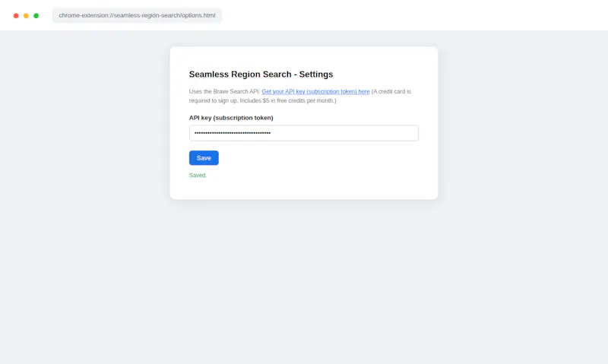Click the yellow minimize window dot
Image resolution: width=608 pixels, height=364 pixels.
point(26,16)
